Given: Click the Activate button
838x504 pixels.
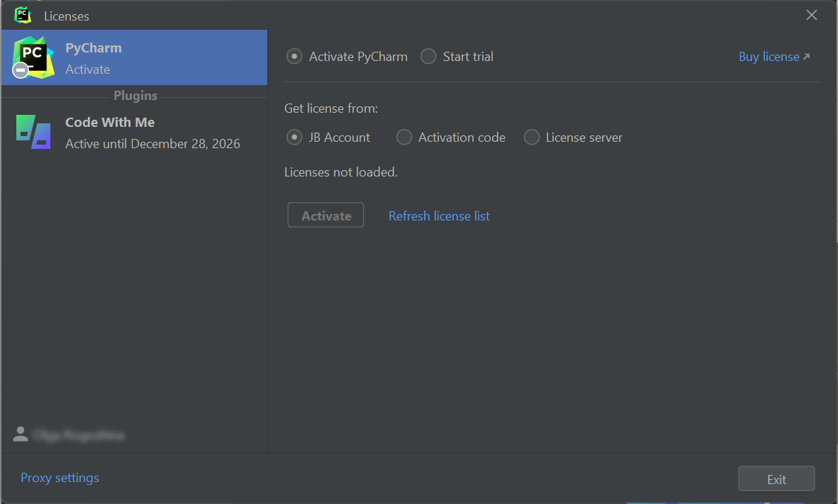Looking at the screenshot, I should click(325, 215).
